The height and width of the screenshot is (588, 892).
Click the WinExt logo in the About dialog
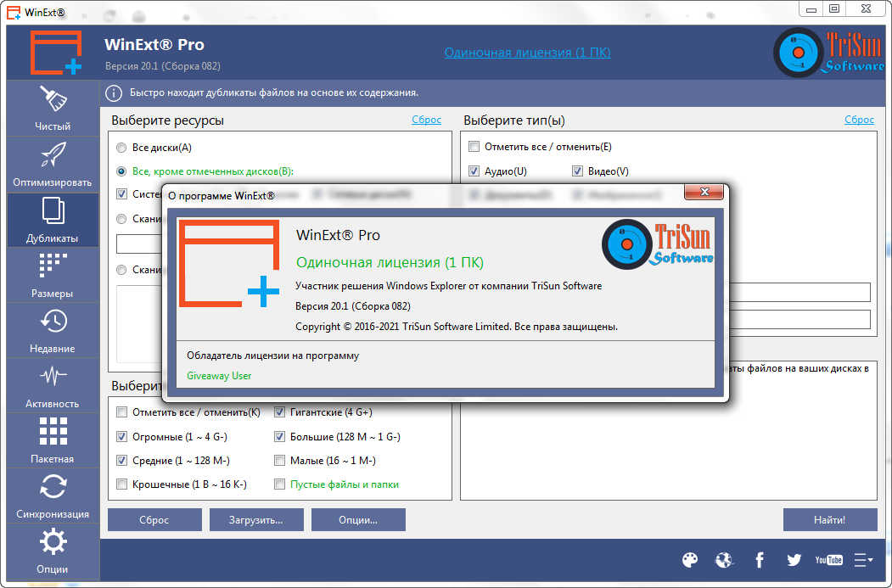229,264
